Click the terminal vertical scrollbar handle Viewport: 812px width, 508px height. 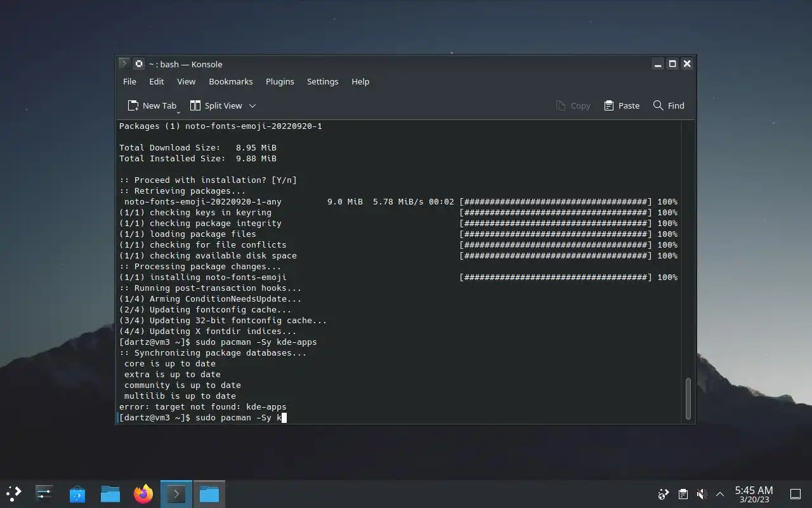tap(688, 399)
